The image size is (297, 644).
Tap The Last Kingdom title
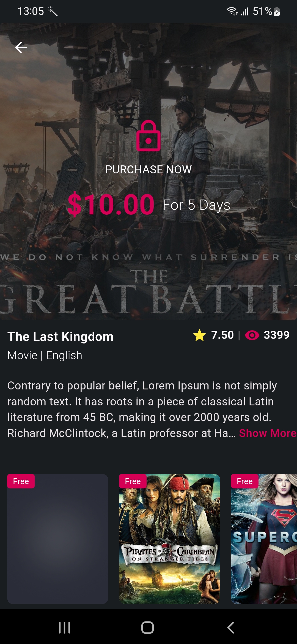(61, 337)
